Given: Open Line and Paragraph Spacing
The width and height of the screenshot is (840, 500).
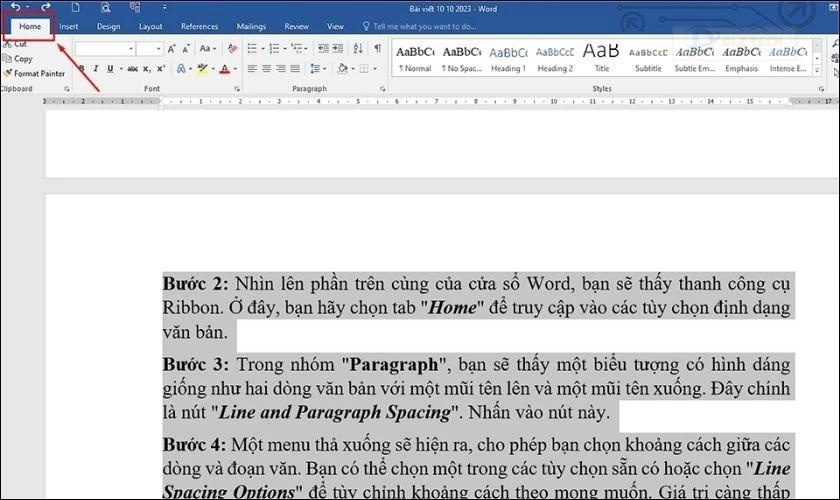Looking at the screenshot, I should [316, 69].
